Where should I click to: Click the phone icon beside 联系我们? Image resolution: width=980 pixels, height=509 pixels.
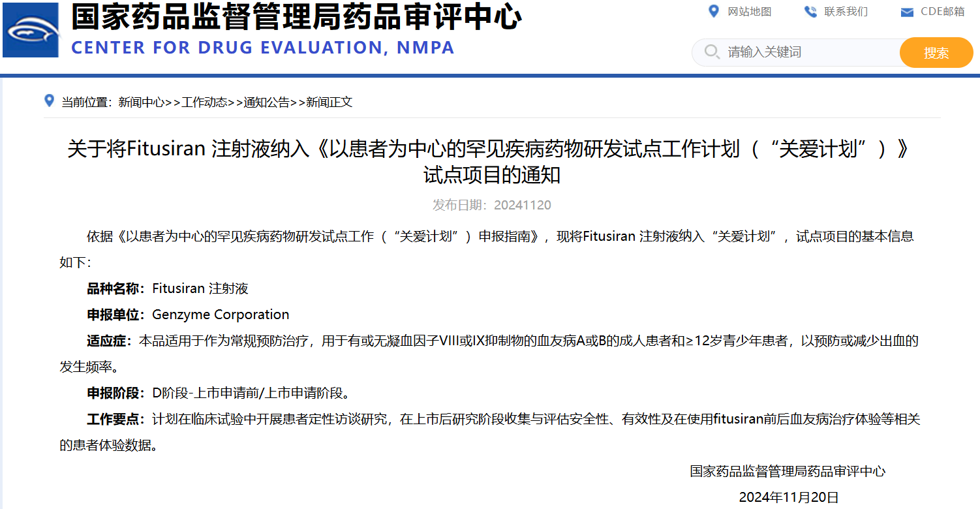point(810,11)
